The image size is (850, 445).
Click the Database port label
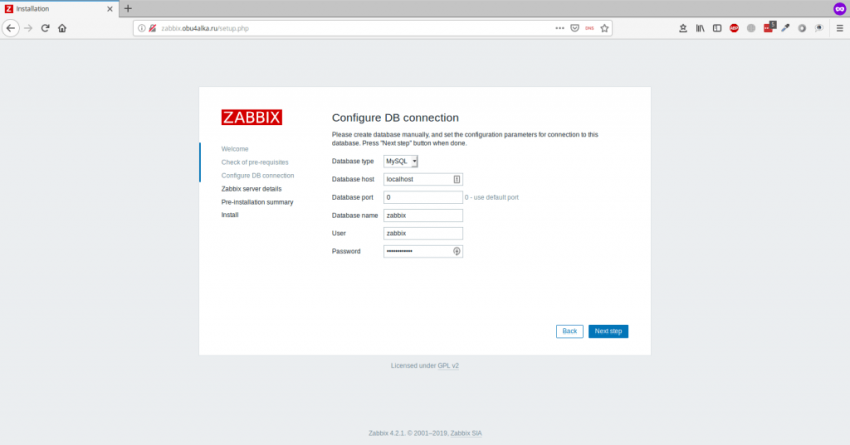(352, 197)
